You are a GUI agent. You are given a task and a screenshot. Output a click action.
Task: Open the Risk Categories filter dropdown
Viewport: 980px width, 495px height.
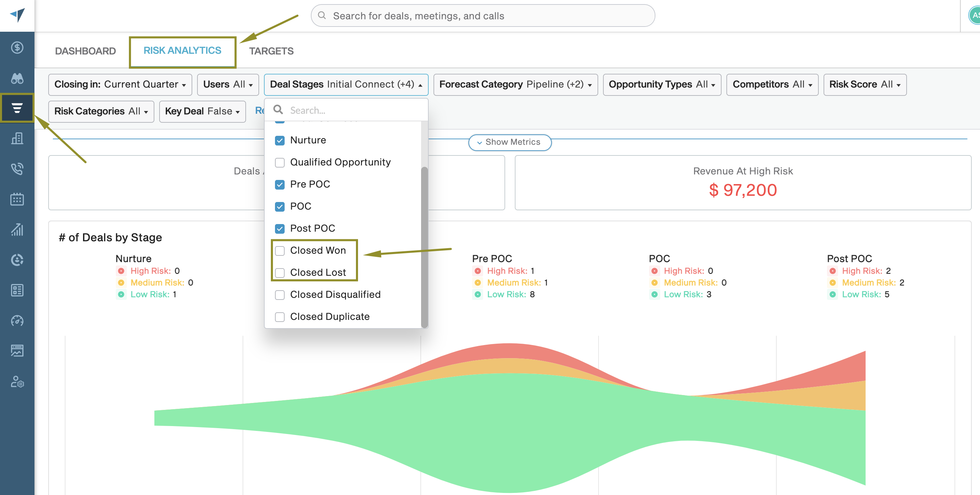pyautogui.click(x=101, y=111)
